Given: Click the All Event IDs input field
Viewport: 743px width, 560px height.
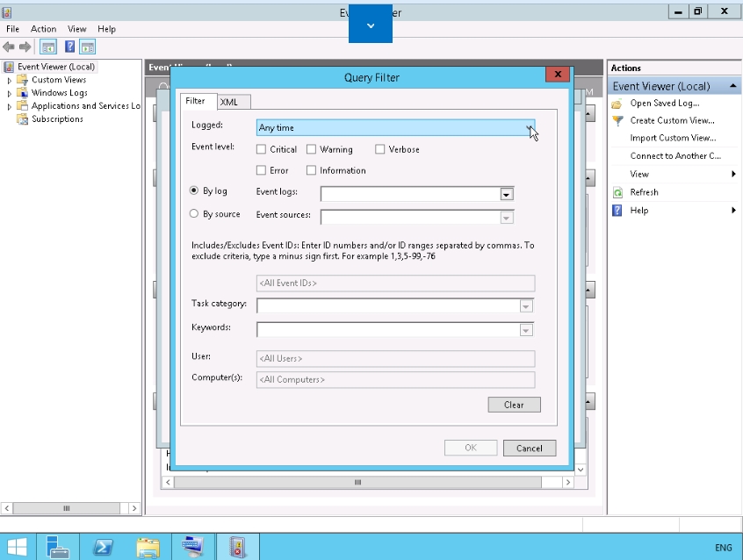Looking at the screenshot, I should pos(396,284).
